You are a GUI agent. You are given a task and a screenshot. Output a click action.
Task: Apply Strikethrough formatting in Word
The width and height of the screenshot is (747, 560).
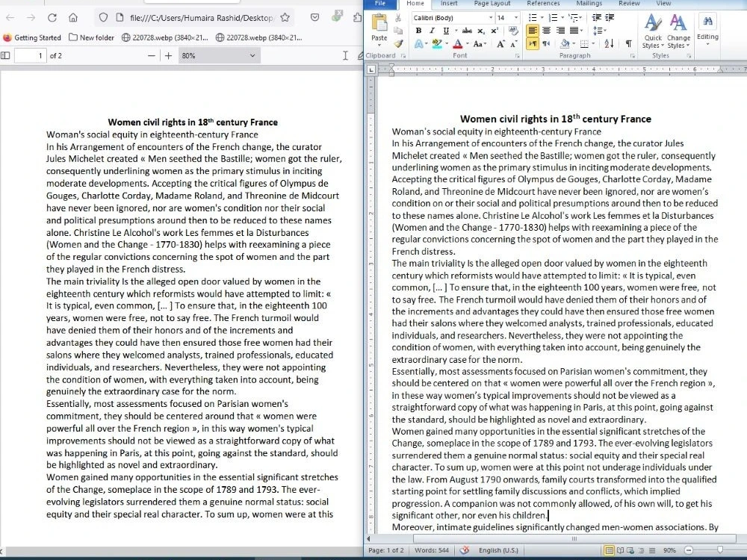468,31
